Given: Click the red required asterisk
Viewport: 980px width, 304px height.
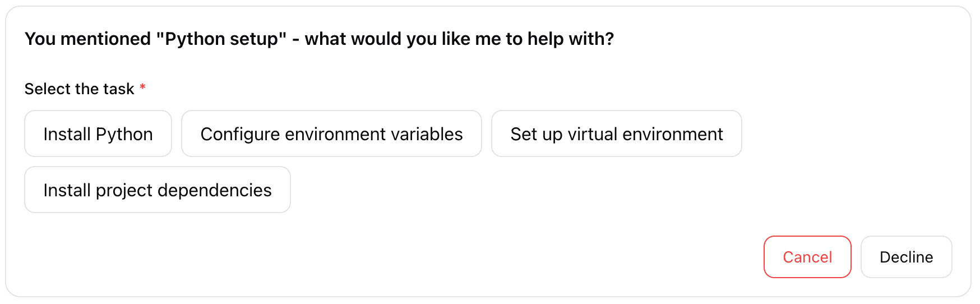Looking at the screenshot, I should click(143, 87).
